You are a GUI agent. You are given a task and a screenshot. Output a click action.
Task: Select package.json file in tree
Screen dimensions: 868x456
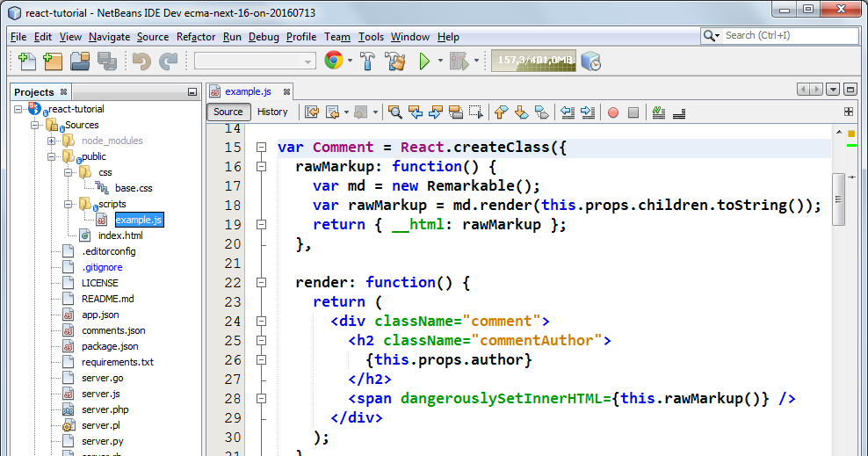110,346
